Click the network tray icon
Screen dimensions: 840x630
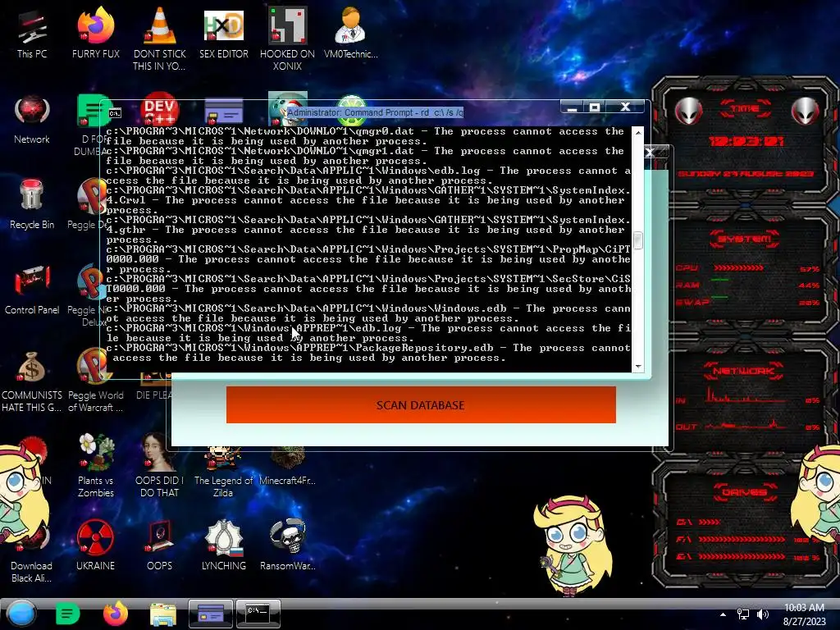pos(743,614)
